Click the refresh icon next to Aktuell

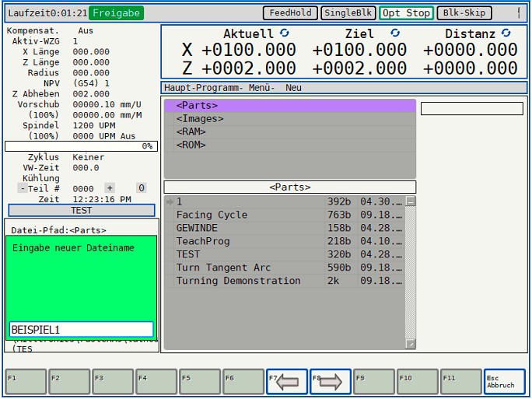(x=285, y=33)
